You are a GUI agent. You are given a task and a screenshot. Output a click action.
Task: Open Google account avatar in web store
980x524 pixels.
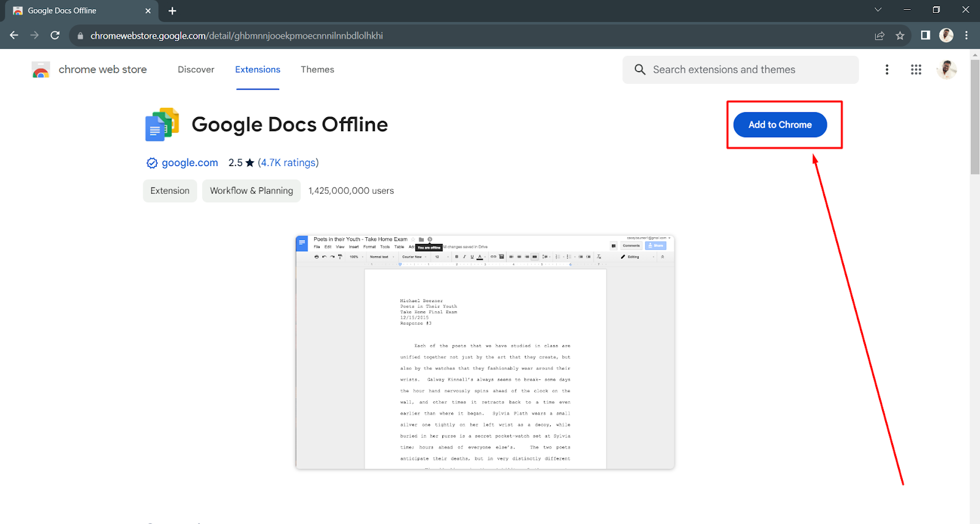click(946, 70)
